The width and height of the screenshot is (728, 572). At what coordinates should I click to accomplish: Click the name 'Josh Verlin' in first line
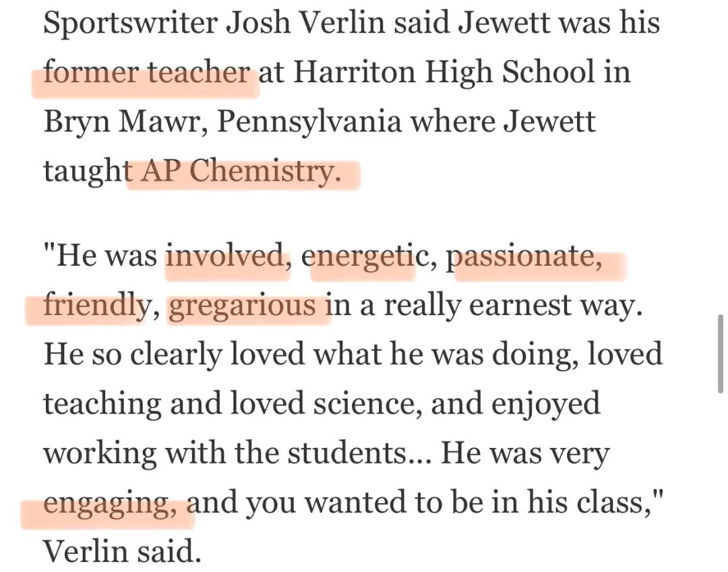(305, 22)
